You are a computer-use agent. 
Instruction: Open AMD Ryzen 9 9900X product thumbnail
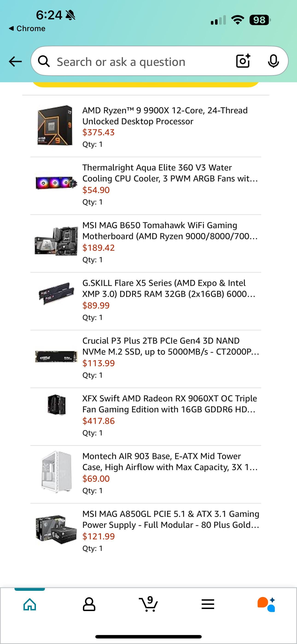[55, 125]
